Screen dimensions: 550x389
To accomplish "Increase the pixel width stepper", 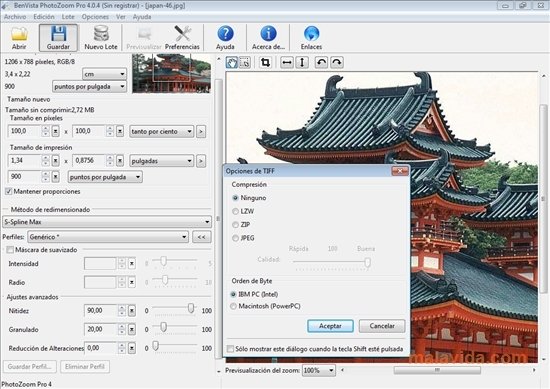I will [45, 129].
